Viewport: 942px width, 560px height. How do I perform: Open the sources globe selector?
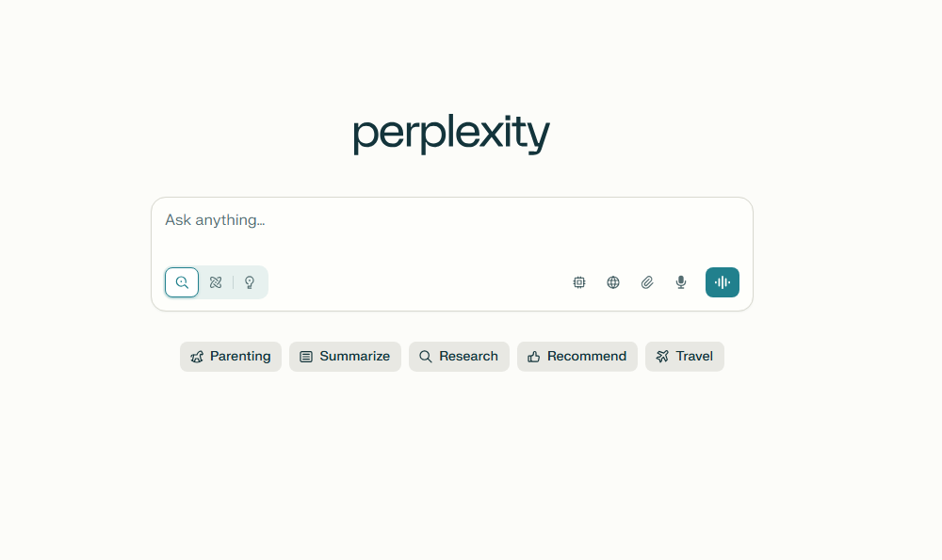pyautogui.click(x=613, y=282)
